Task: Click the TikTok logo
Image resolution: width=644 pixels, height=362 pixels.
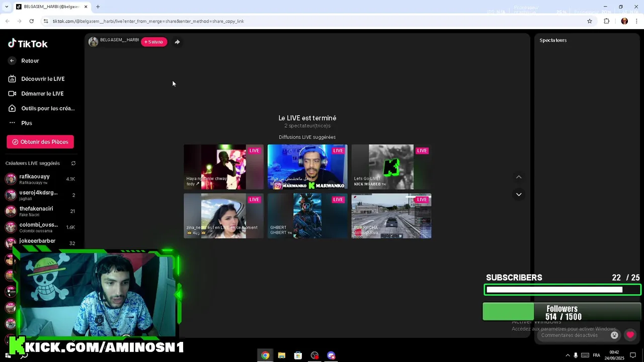Action: (28, 44)
